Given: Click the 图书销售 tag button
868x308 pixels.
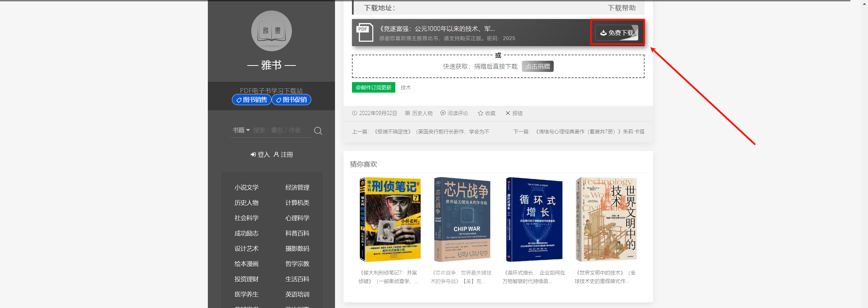Looking at the screenshot, I should click(251, 100).
